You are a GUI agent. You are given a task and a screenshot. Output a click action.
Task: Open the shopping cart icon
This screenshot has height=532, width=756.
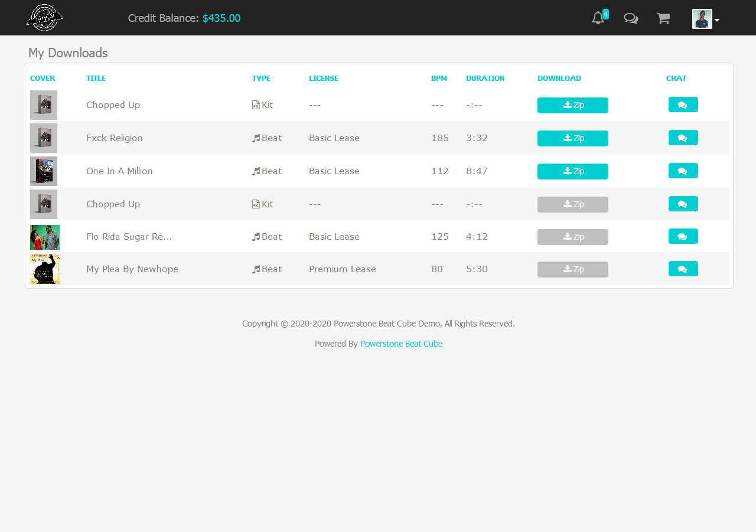point(663,18)
